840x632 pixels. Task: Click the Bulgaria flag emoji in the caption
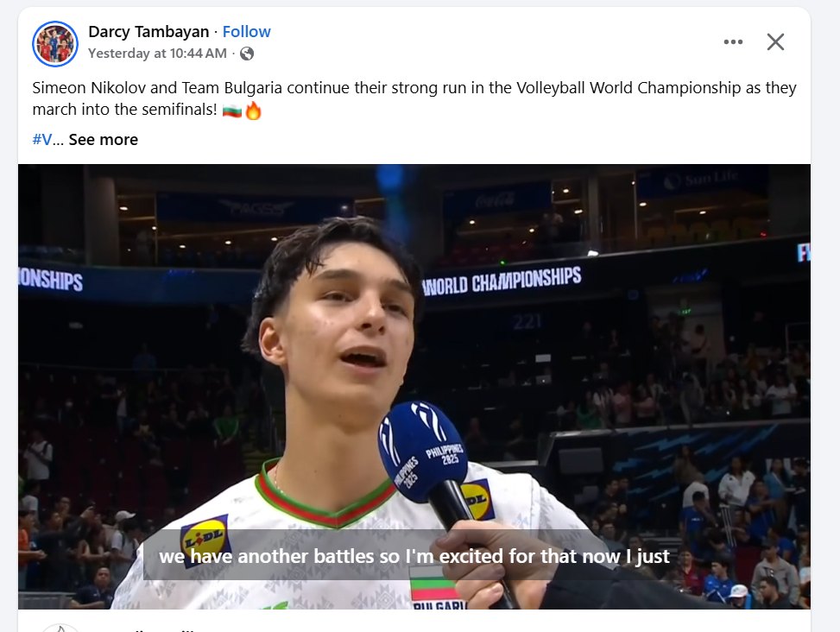click(231, 111)
